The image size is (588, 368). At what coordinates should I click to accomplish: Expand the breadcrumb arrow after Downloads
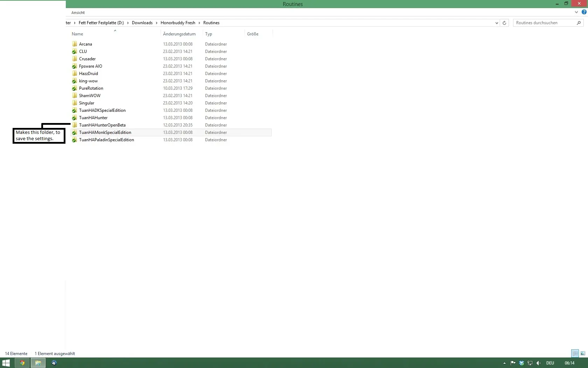pos(156,23)
